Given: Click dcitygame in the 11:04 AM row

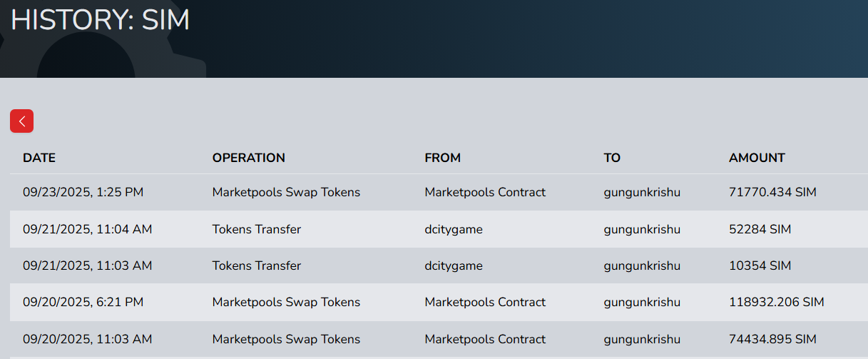Looking at the screenshot, I should coord(454,229).
